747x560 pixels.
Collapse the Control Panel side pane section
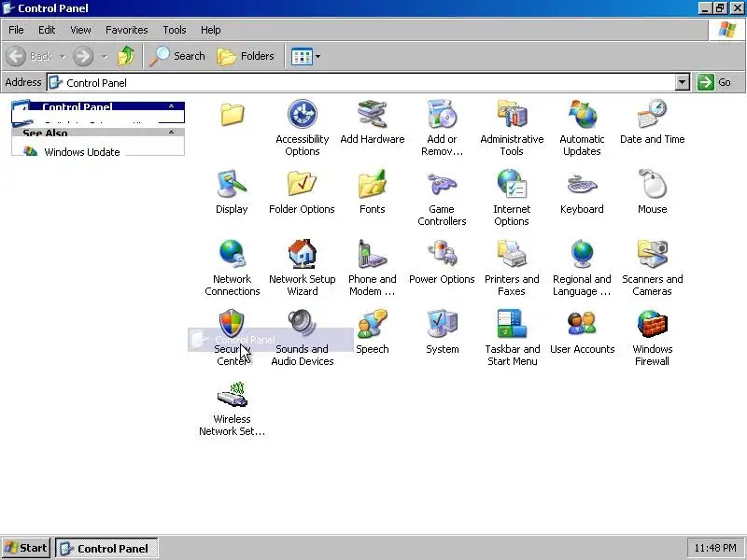tap(171, 106)
